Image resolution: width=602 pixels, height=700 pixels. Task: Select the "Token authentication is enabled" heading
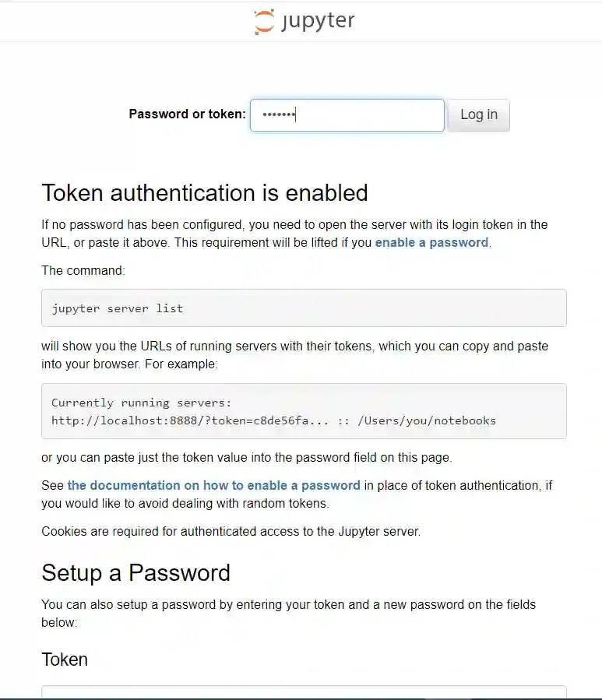pos(204,192)
